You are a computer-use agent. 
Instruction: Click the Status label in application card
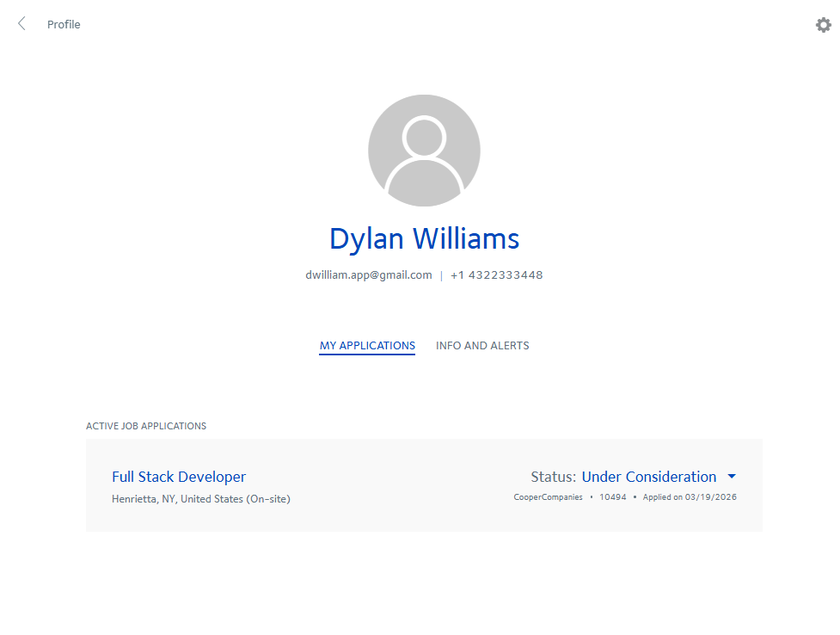pos(553,477)
